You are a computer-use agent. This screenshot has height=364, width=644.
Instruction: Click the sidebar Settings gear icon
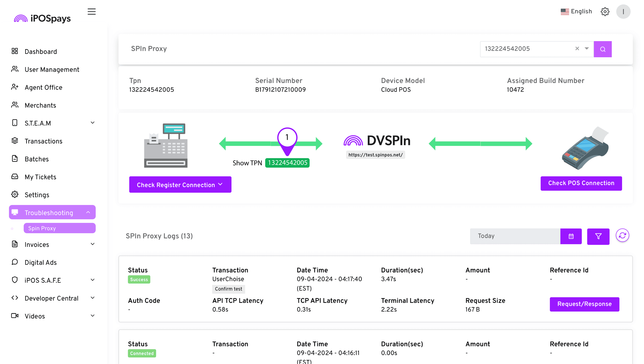pos(15,195)
